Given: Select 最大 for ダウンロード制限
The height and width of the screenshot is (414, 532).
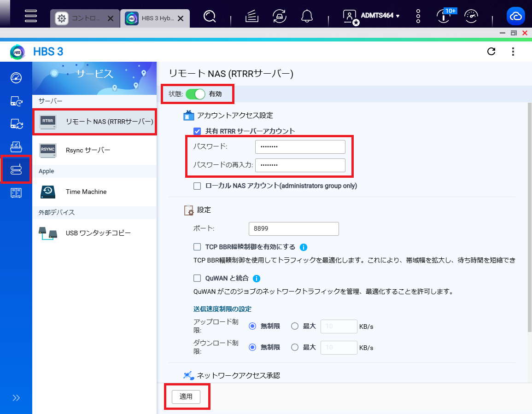Looking at the screenshot, I should (x=295, y=347).
